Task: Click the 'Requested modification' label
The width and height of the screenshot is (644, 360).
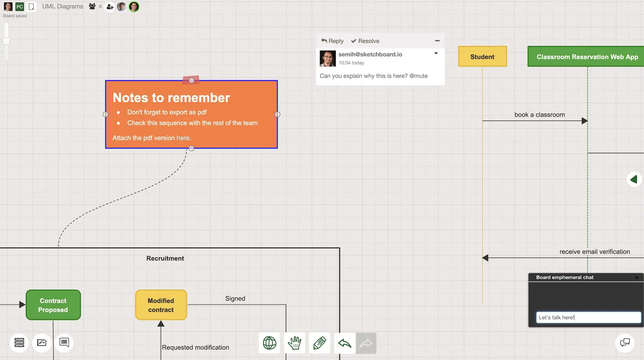Action: pyautogui.click(x=196, y=347)
